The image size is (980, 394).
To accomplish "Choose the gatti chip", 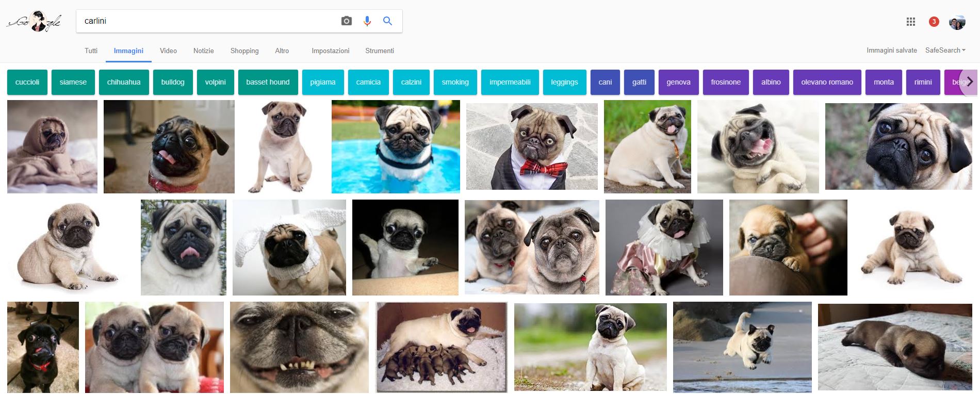I will point(639,82).
